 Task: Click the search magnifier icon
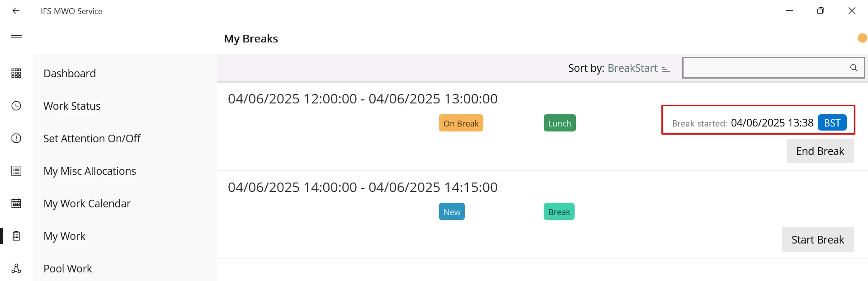pos(854,68)
